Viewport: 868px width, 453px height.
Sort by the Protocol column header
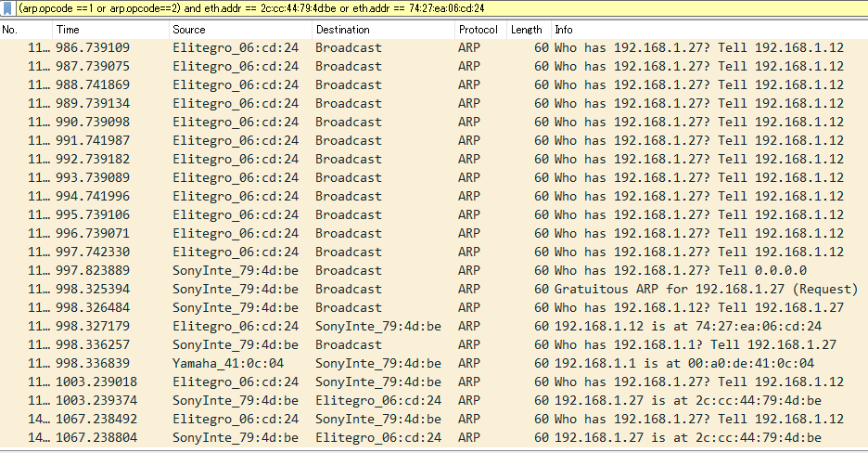click(481, 30)
